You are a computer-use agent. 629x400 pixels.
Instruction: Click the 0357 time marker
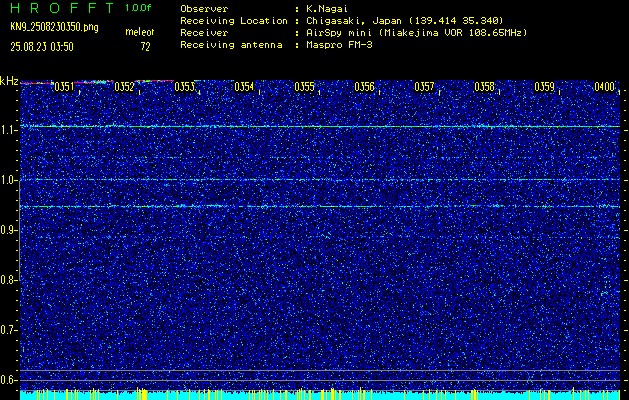point(424,87)
